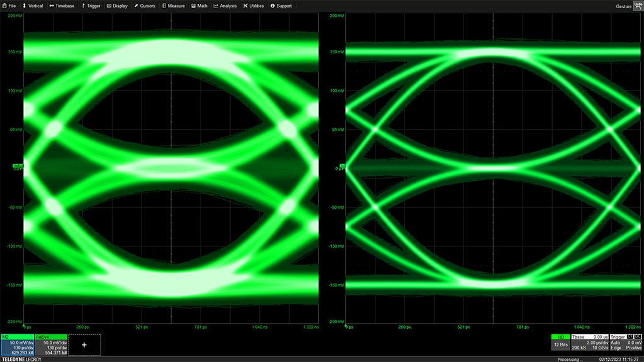Open the Support menu
The image size is (644, 362).
tap(281, 6)
